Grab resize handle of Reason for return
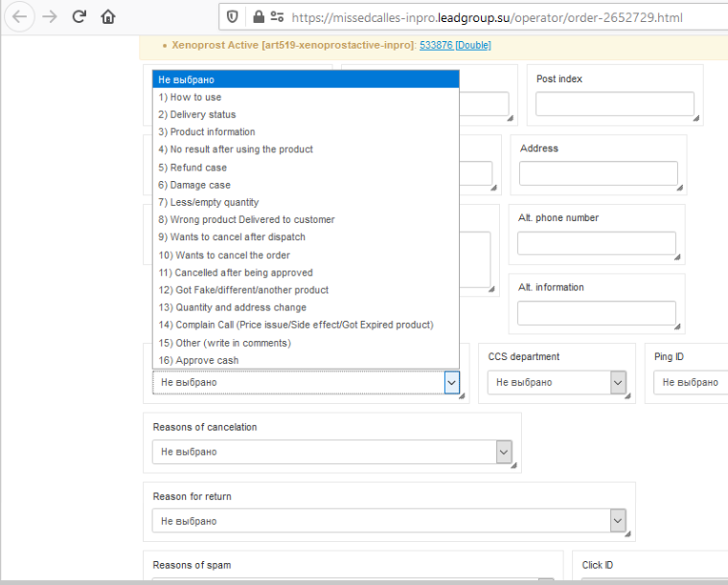 (x=627, y=534)
